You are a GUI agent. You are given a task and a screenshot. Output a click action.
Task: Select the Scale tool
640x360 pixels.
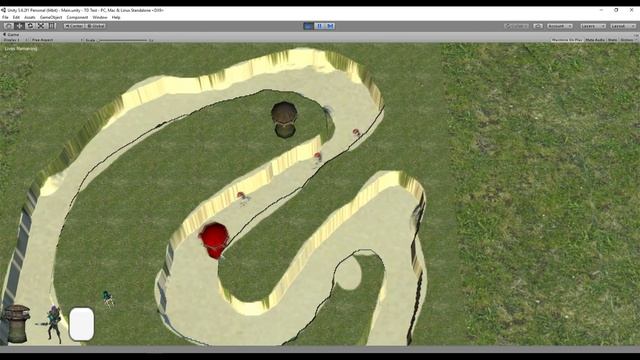pyautogui.click(x=41, y=26)
